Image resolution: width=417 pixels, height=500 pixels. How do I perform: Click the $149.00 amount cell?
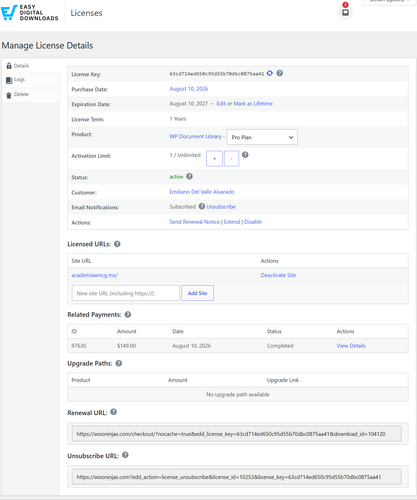[x=126, y=346]
